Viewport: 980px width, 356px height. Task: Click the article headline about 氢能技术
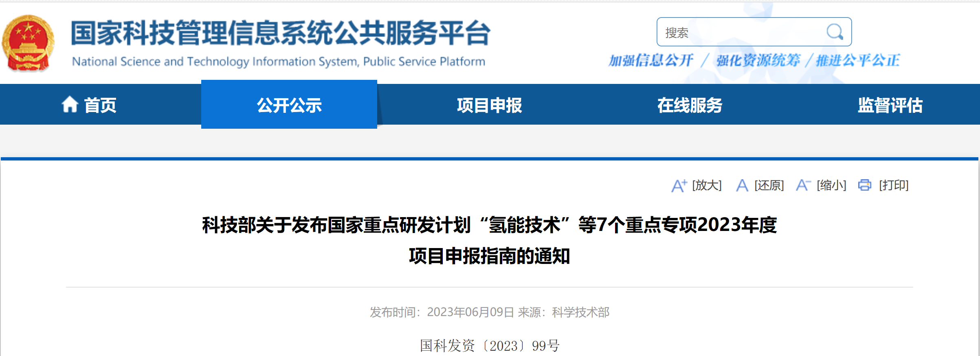[490, 240]
